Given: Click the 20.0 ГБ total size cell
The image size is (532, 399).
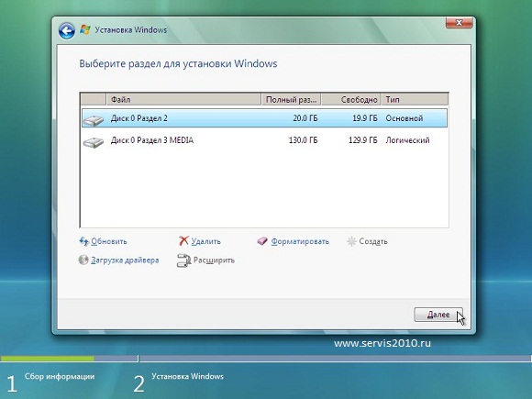Looking at the screenshot, I should 305,118.
